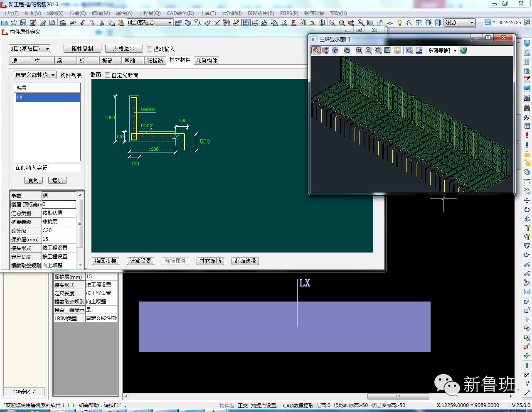
Task: Click the light bulb icon in 3D window
Action: click(x=398, y=50)
